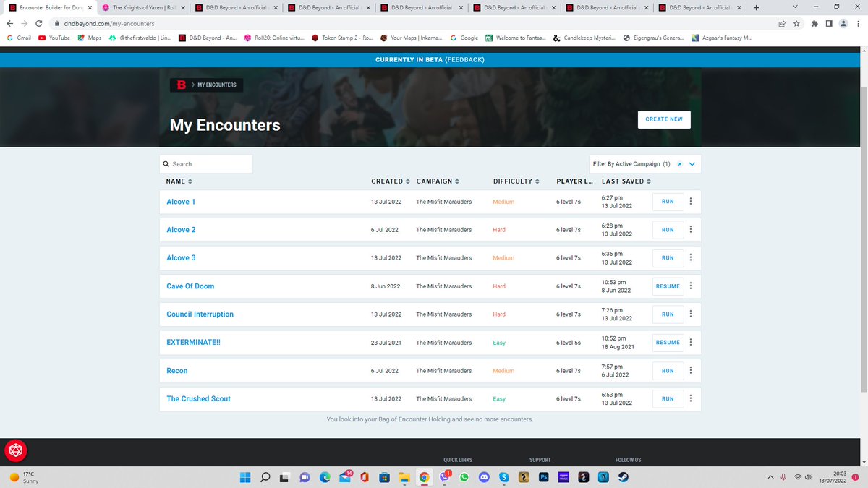Run the Recon encounter

[668, 371]
